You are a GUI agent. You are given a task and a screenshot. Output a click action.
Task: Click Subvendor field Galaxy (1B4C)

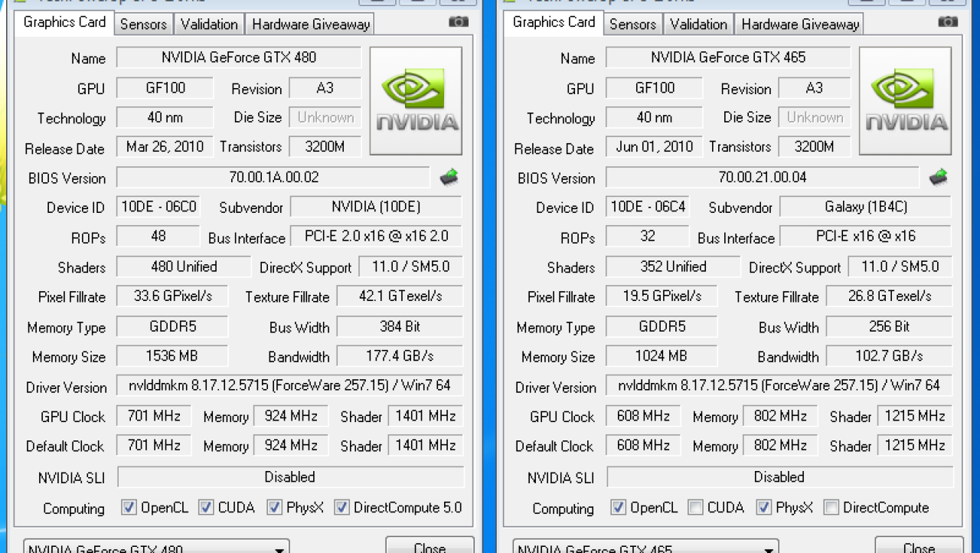click(865, 207)
